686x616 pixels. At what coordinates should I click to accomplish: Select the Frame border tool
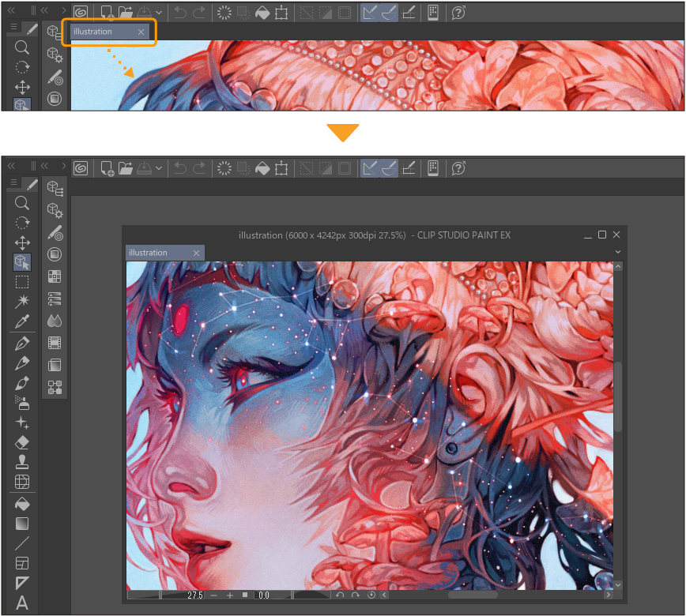point(22,563)
